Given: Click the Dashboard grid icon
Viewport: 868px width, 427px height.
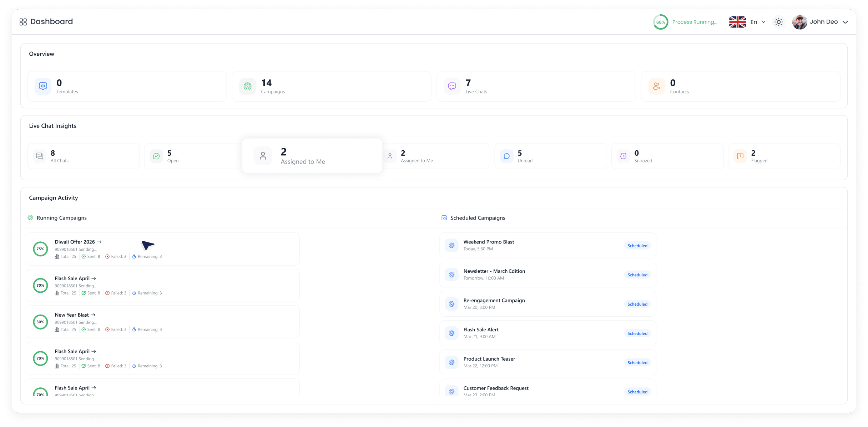Looking at the screenshot, I should click(x=23, y=21).
